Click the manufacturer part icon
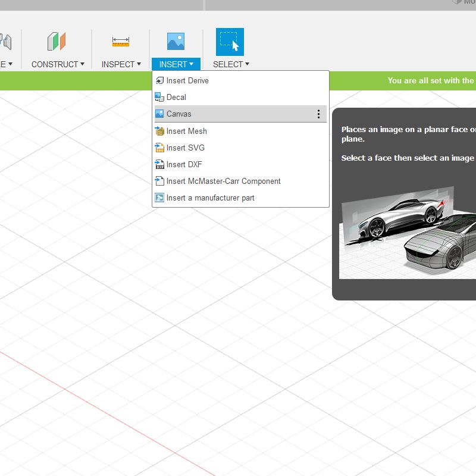This screenshot has width=476, height=476. coord(159,198)
